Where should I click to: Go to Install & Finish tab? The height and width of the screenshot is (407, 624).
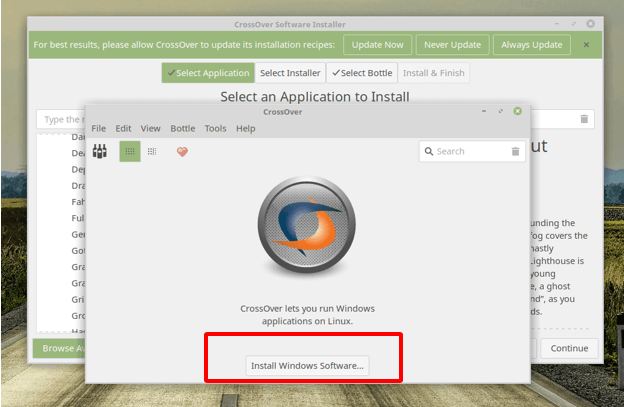433,73
